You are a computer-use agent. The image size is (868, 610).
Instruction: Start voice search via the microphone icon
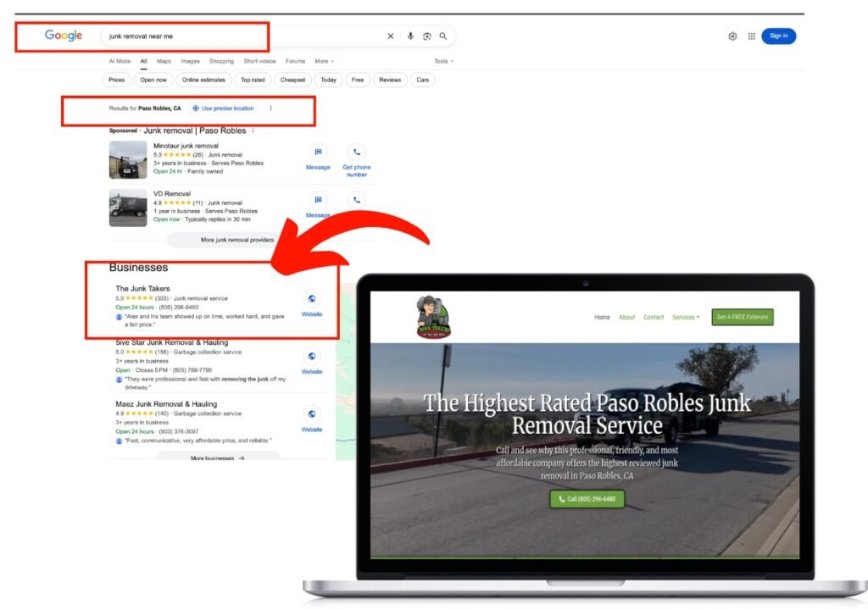(410, 36)
